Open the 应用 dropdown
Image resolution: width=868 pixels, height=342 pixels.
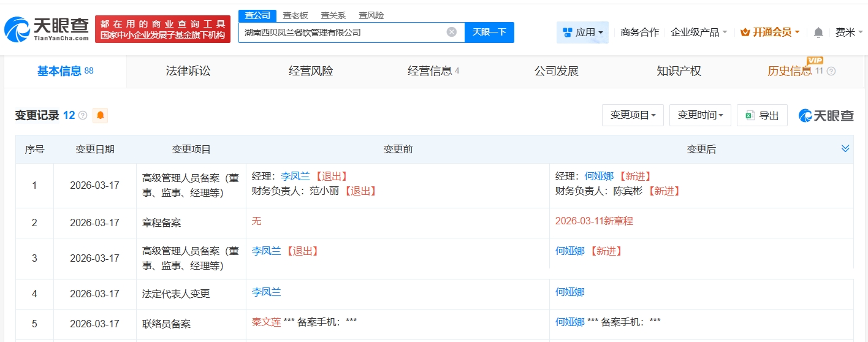(x=582, y=32)
